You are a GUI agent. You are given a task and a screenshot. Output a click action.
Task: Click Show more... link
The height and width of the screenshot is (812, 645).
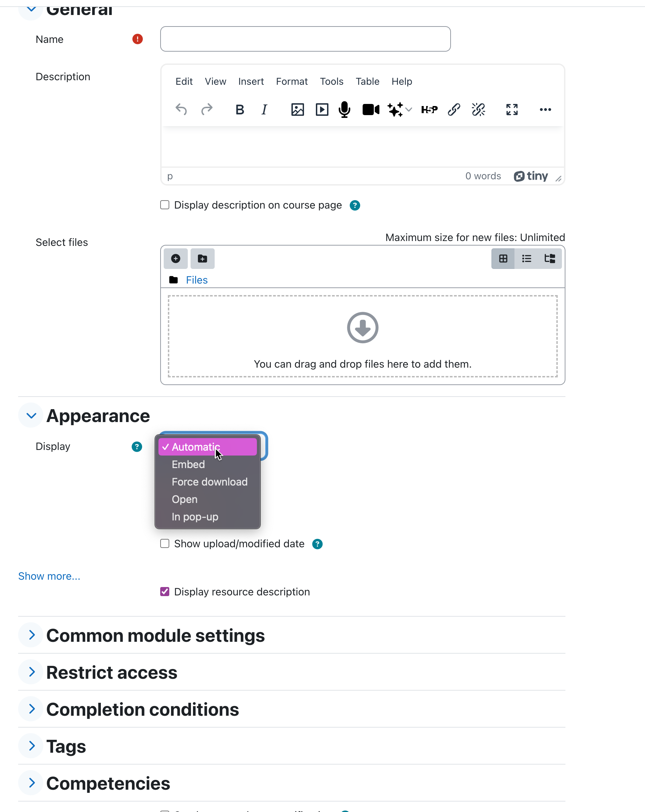[49, 576]
